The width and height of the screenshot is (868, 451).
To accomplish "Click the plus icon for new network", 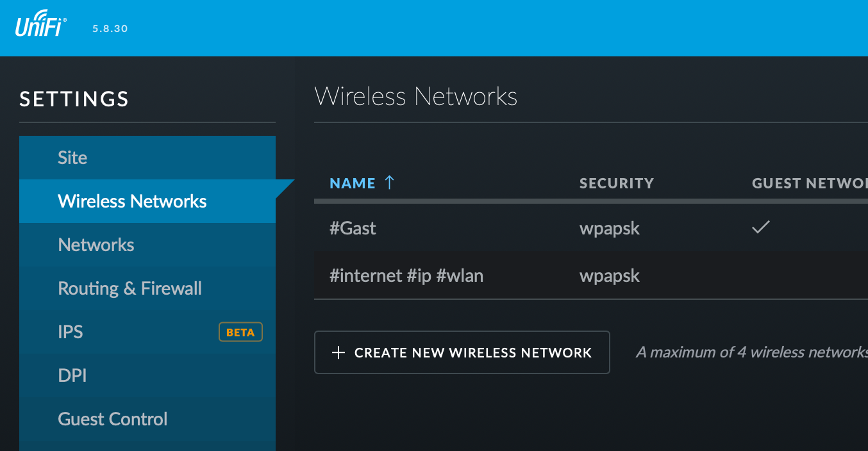I will 338,352.
